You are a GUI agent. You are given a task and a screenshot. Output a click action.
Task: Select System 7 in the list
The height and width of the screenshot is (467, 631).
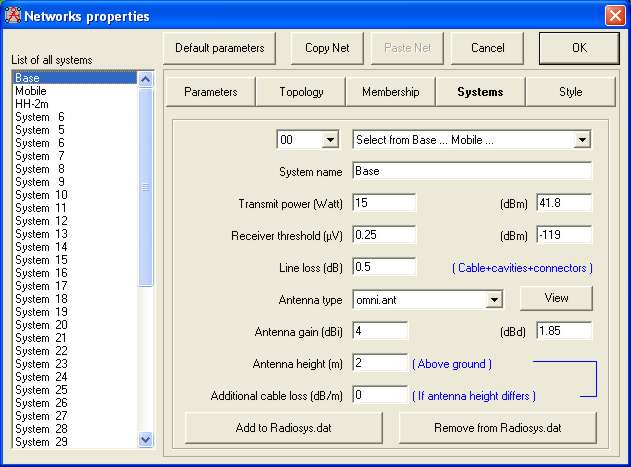(75, 156)
